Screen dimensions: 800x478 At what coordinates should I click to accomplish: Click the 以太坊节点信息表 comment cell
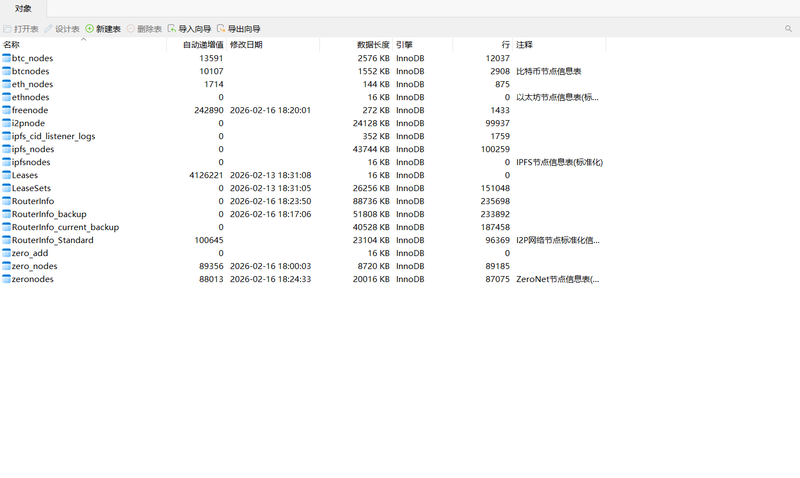click(557, 97)
